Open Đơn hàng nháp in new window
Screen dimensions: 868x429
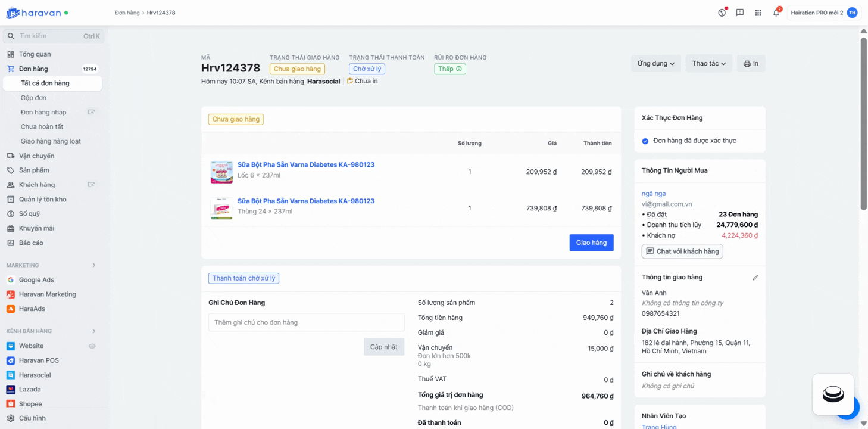point(91,112)
